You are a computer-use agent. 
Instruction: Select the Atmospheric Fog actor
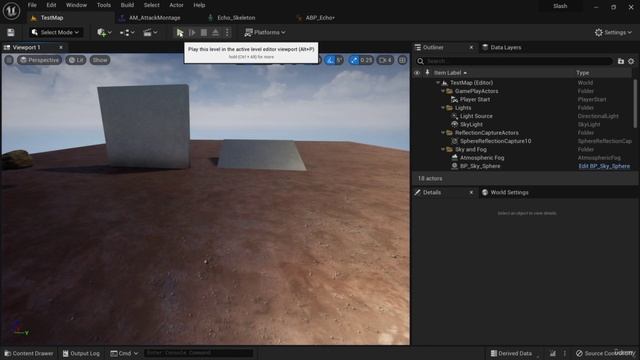coord(482,158)
